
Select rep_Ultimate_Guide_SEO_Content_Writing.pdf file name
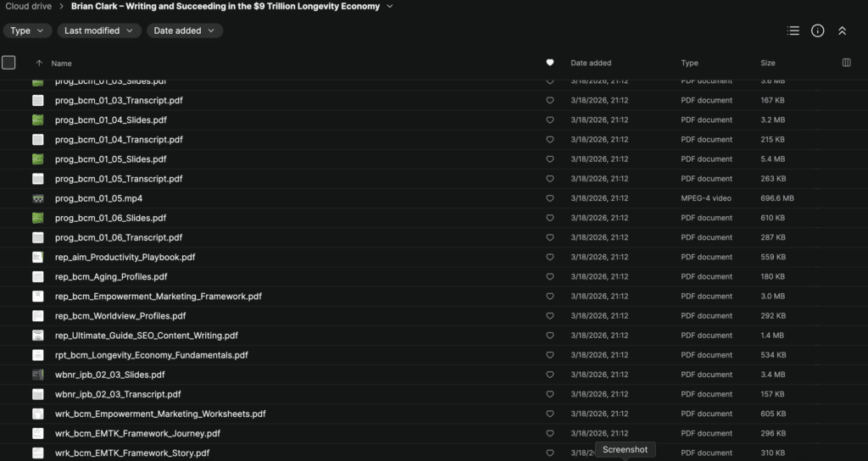point(146,336)
